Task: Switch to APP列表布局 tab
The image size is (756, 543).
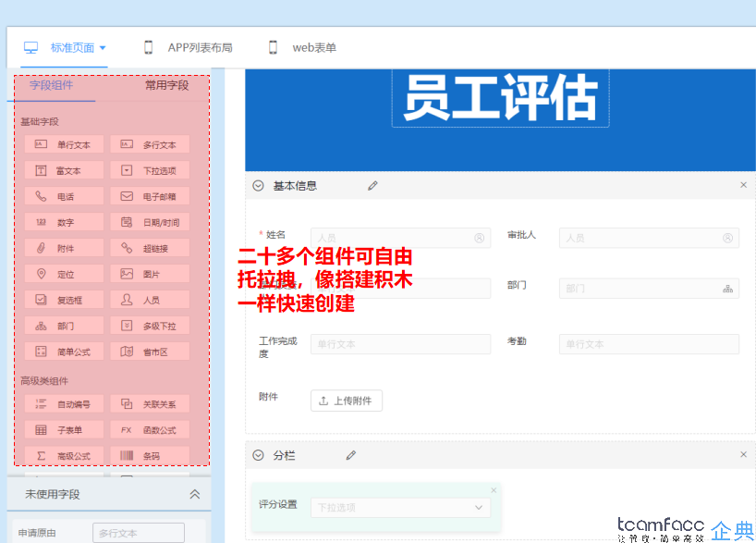Action: click(x=189, y=48)
